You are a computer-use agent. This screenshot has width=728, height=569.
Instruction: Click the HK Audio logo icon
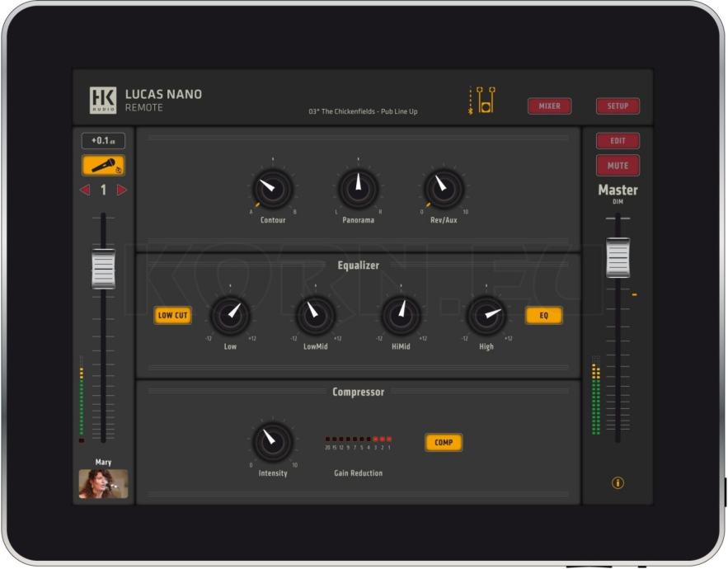[x=103, y=100]
